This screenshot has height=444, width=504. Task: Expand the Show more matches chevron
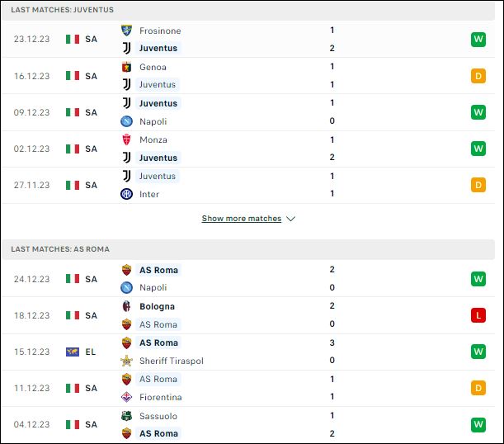[291, 219]
